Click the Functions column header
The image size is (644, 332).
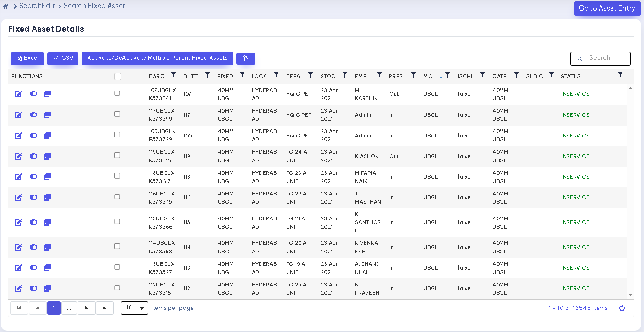27,76
